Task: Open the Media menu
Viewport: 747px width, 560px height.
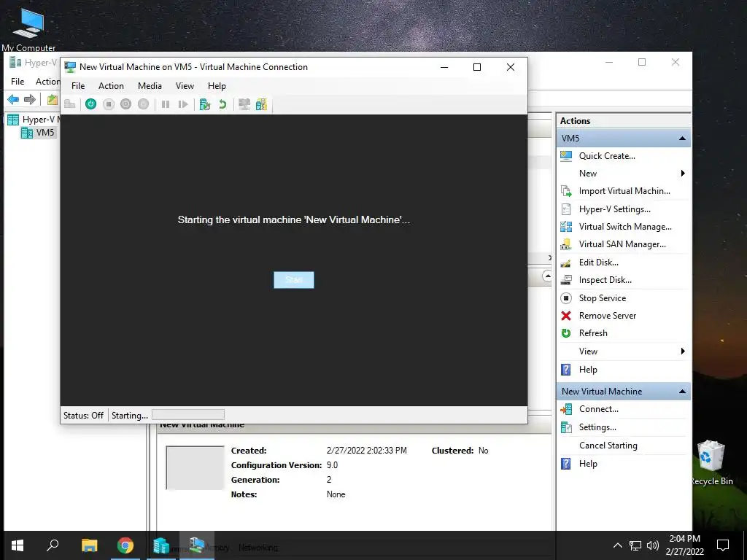Action: (x=150, y=86)
